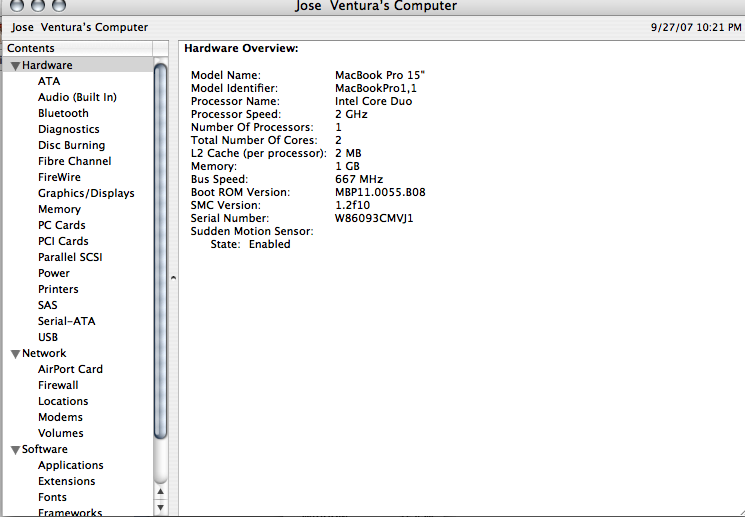
Task: Click the serial number W86093CMVJ1
Action: (374, 218)
